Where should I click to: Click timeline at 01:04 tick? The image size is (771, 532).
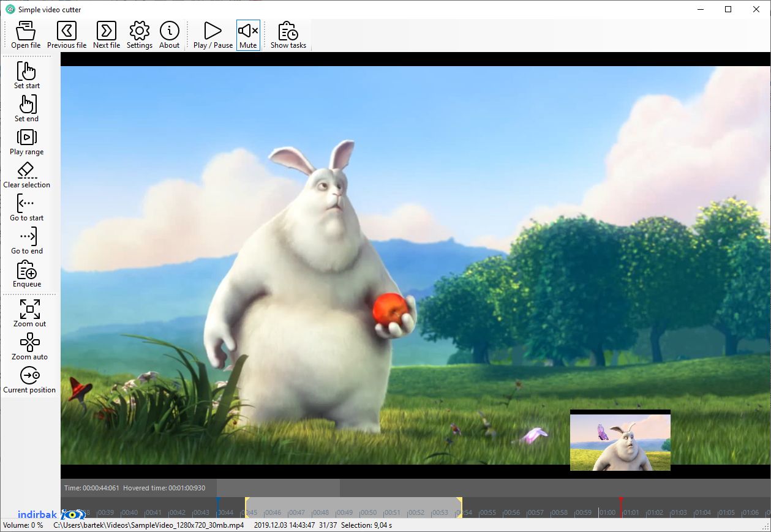point(702,512)
